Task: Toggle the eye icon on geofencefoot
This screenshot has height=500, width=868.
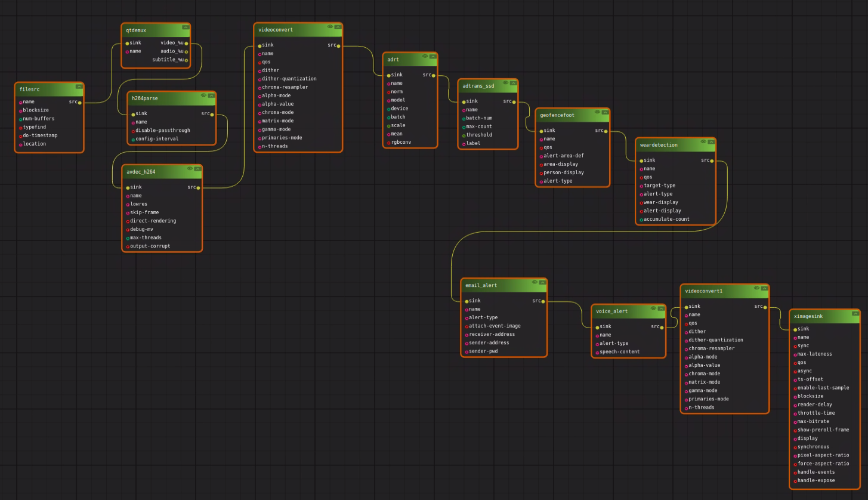Action: [x=596, y=112]
